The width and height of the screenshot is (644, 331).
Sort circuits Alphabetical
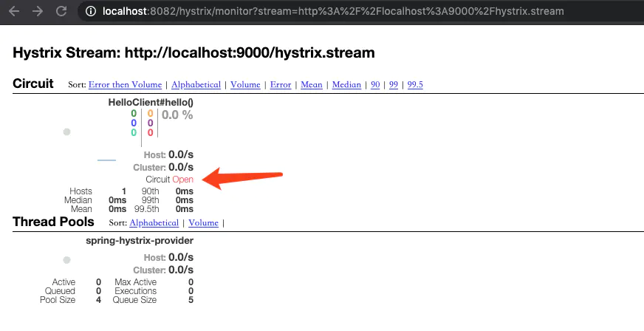pos(196,85)
